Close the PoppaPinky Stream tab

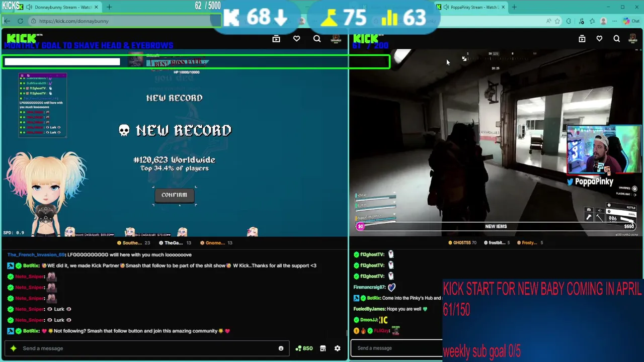click(503, 7)
